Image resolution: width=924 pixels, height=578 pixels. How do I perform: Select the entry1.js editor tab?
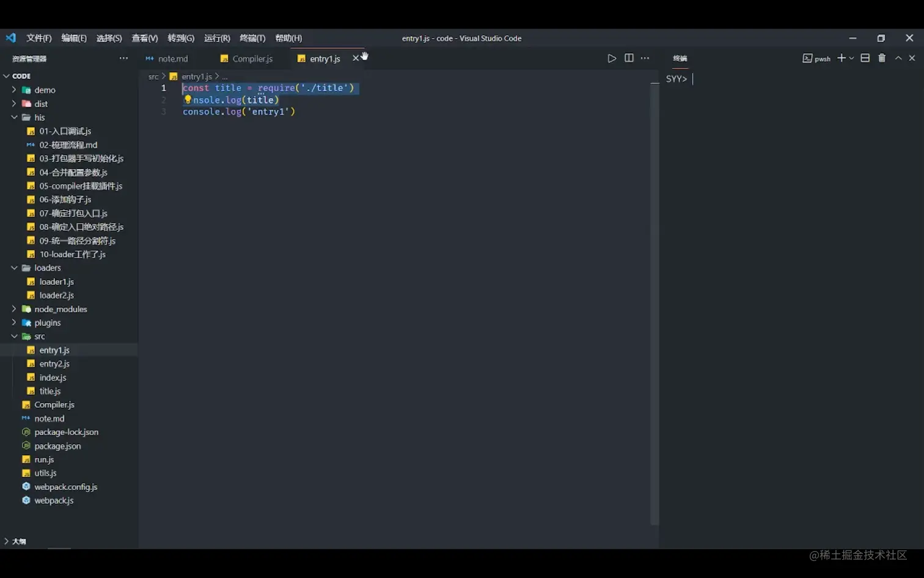pos(324,59)
